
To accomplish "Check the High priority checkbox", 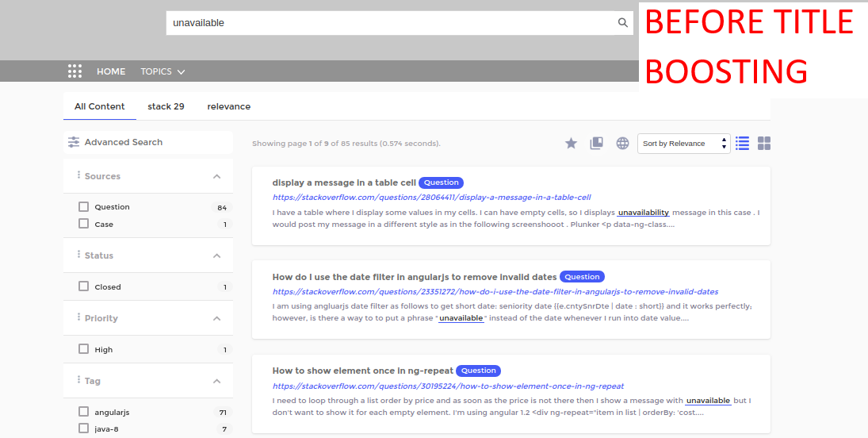I will click(x=84, y=349).
